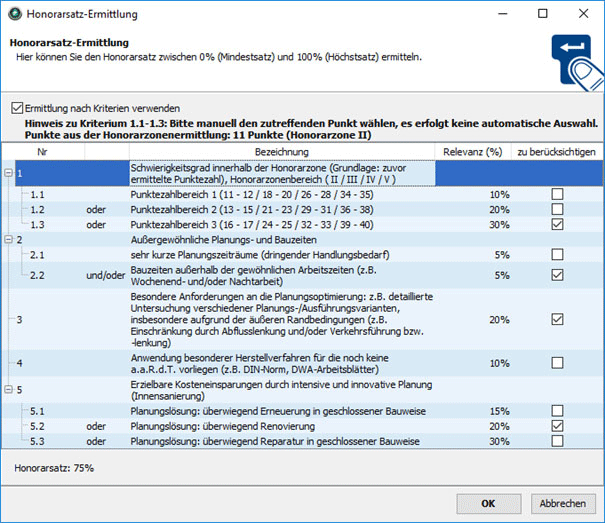Select row 1.2 number cell
The height and width of the screenshot is (523, 605).
click(x=37, y=210)
